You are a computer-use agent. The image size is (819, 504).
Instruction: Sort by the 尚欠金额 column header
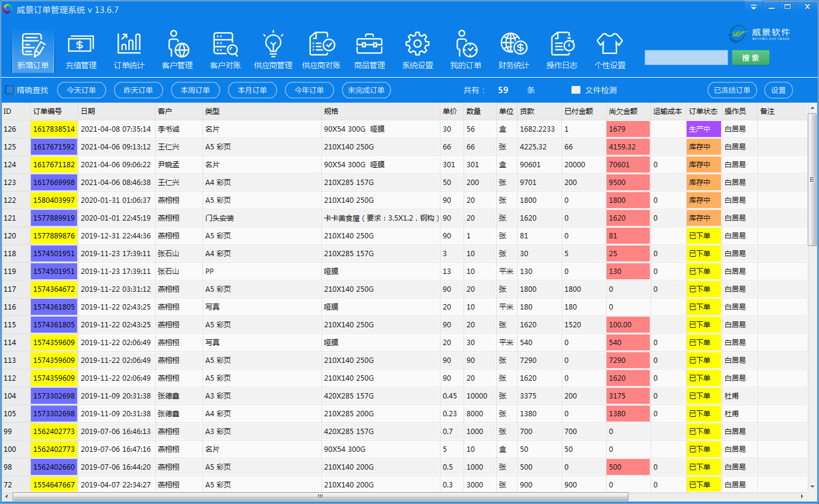pyautogui.click(x=627, y=111)
